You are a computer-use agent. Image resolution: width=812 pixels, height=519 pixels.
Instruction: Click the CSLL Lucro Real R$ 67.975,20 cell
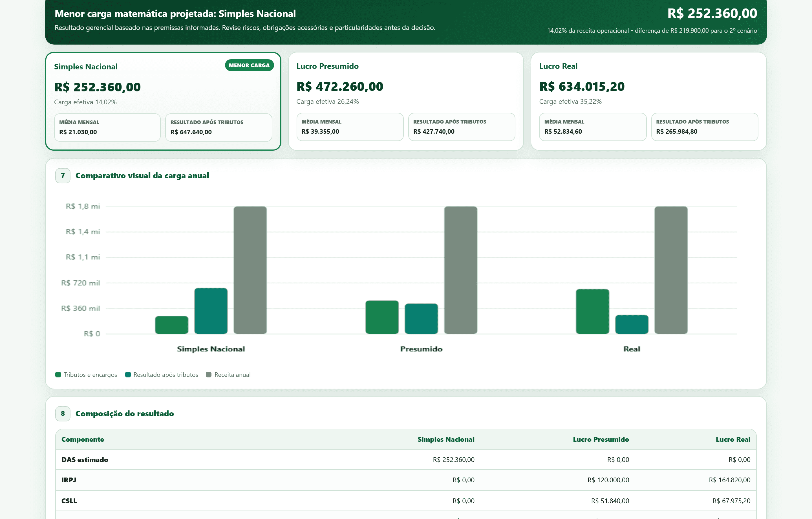coord(731,501)
